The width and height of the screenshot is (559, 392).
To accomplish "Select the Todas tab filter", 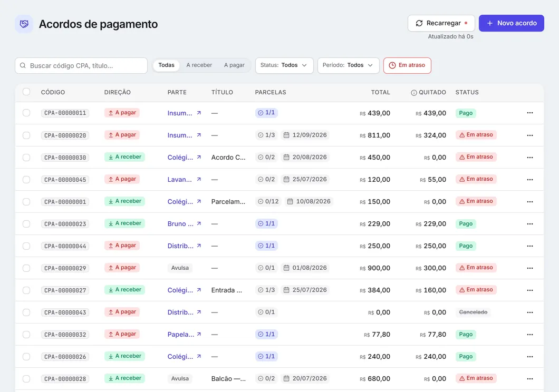I will coord(166,65).
